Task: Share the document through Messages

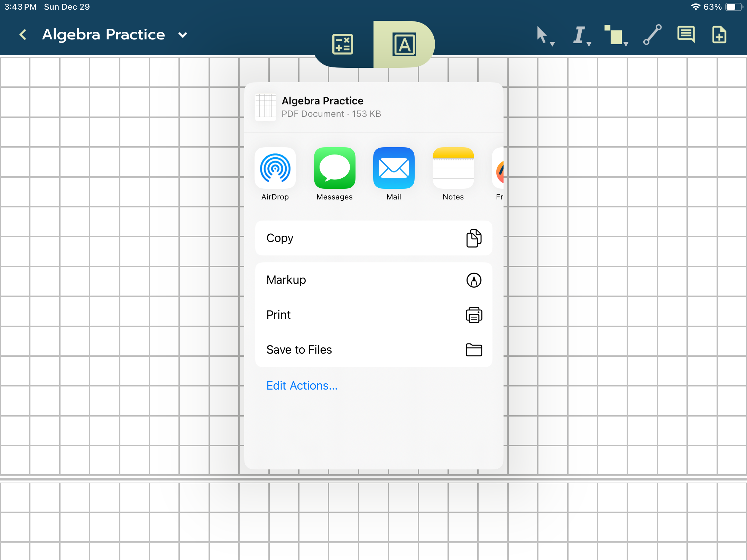Action: coord(334,168)
